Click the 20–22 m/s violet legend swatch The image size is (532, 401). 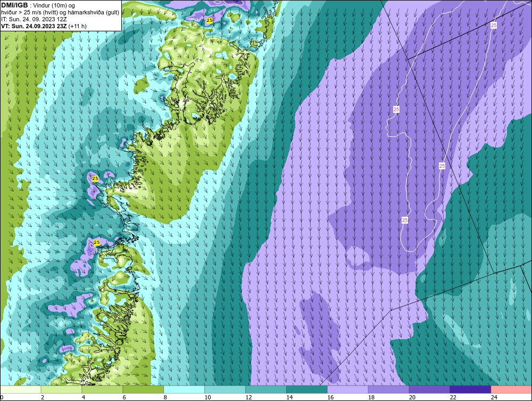coord(429,389)
